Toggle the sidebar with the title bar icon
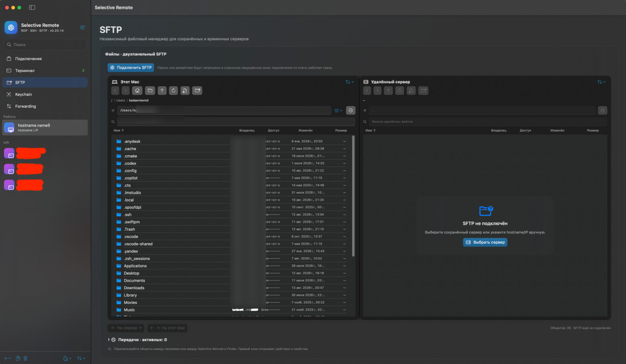Screen dimensions: 626x364 [x=32, y=8]
